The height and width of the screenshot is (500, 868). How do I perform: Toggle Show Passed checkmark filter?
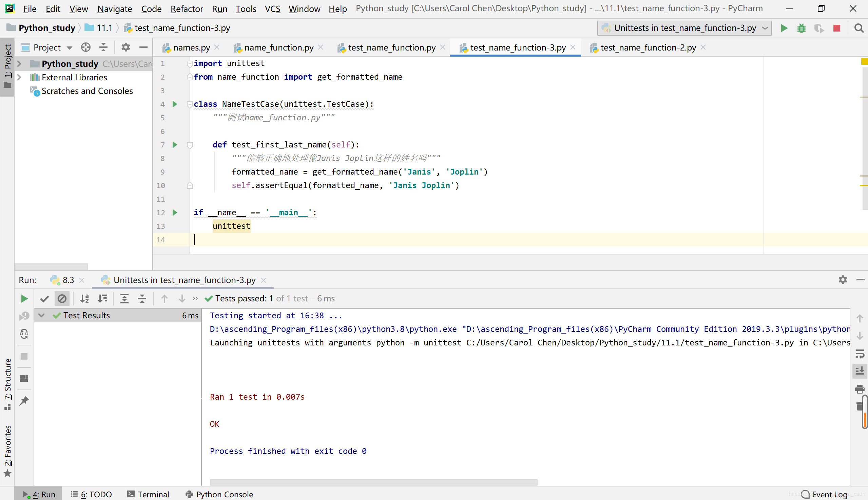click(44, 299)
